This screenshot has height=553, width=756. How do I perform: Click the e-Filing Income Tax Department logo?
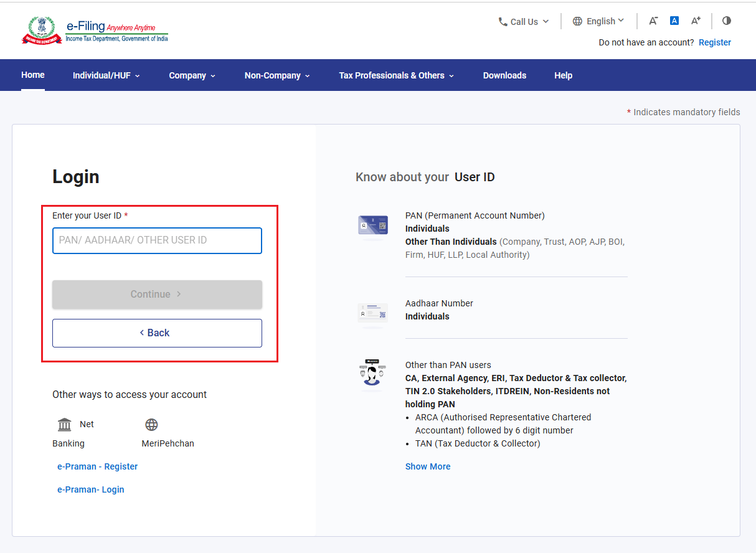click(95, 31)
